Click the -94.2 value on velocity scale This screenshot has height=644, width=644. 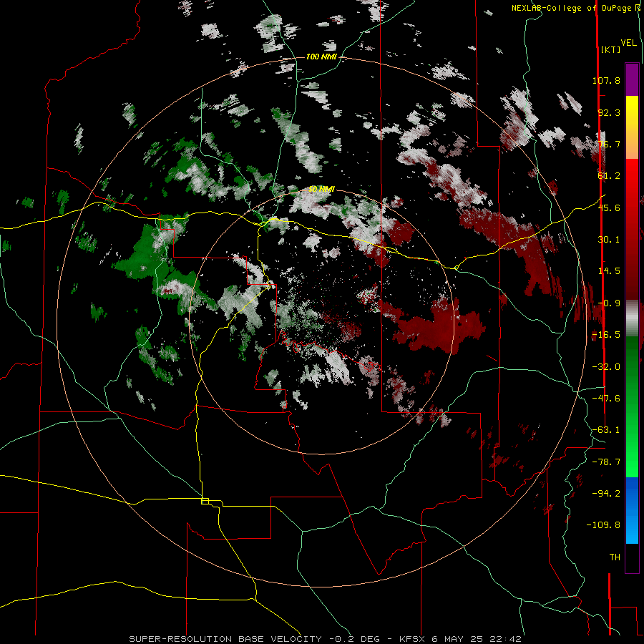pos(606,494)
